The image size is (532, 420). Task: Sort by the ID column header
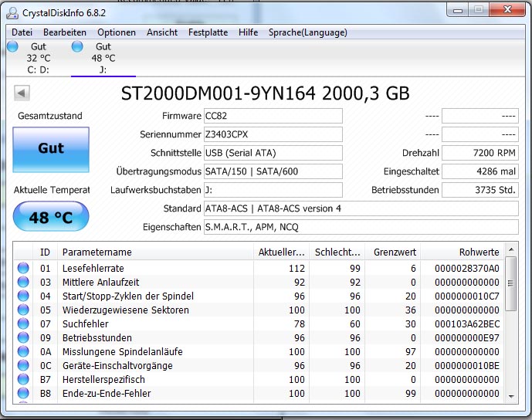click(45, 252)
